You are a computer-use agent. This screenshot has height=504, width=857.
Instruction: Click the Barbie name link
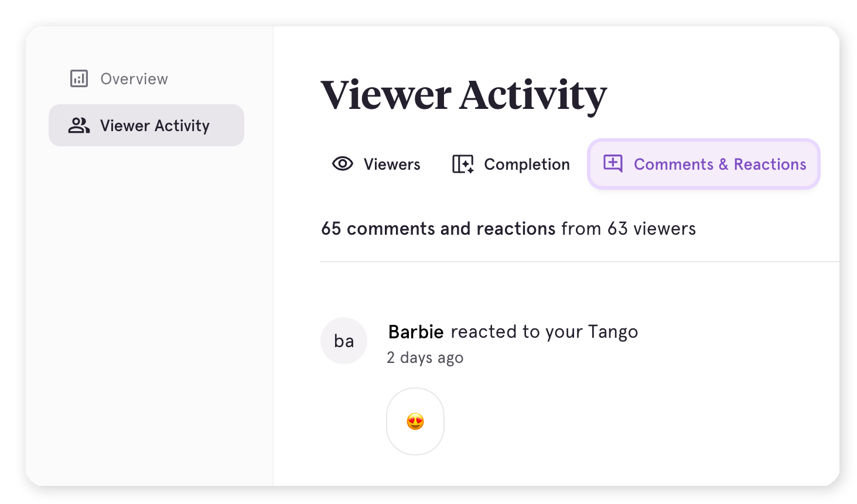point(416,332)
